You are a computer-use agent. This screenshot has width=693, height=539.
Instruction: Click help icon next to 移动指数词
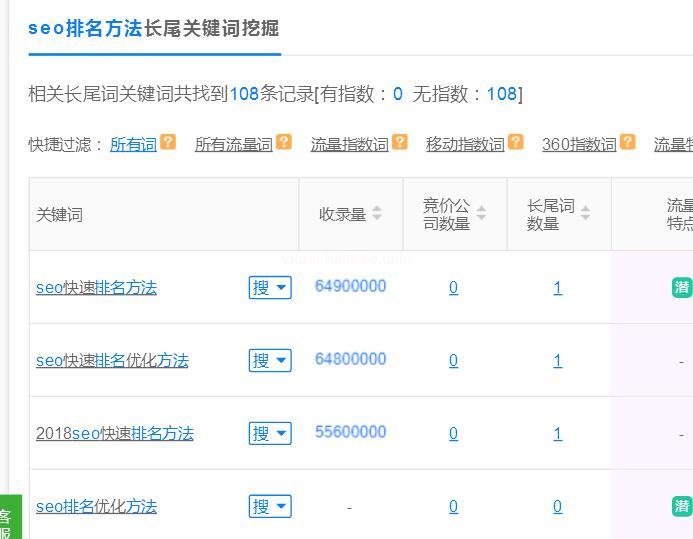516,143
